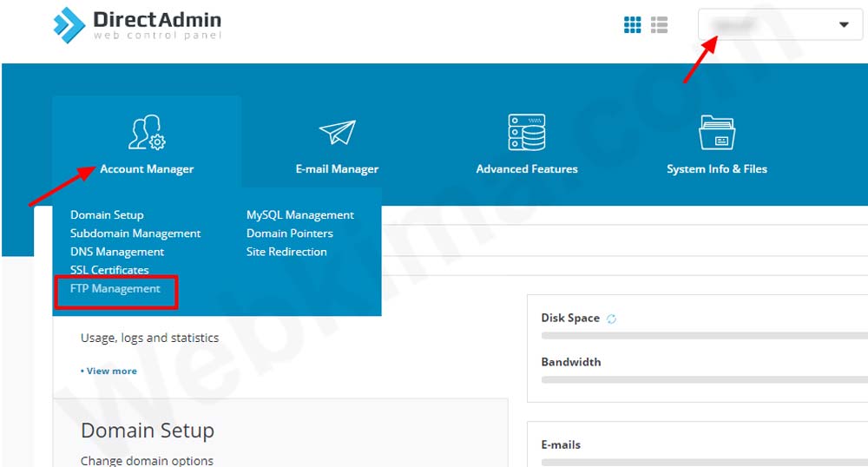Screen dimensions: 868x467
Task: Open Subdomain Management
Action: [x=135, y=233]
